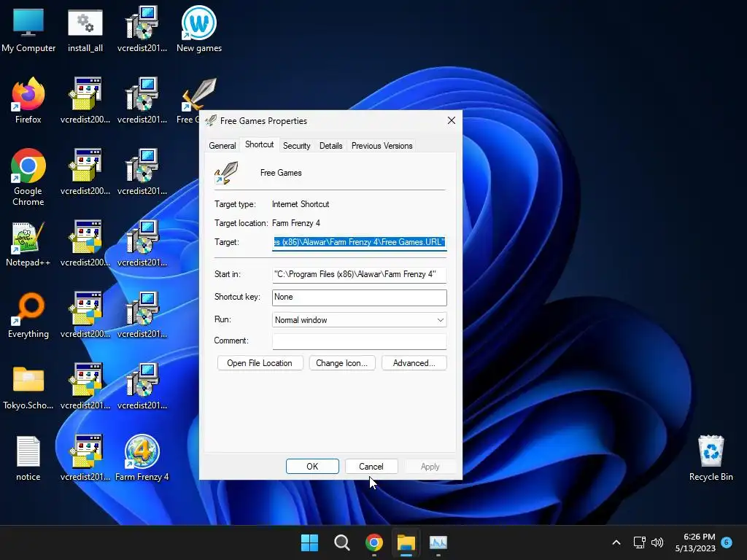Select vcredist201... icon right of Tokyo.Scho... folder
Screen dimensions: 747x560
pyautogui.click(x=85, y=386)
